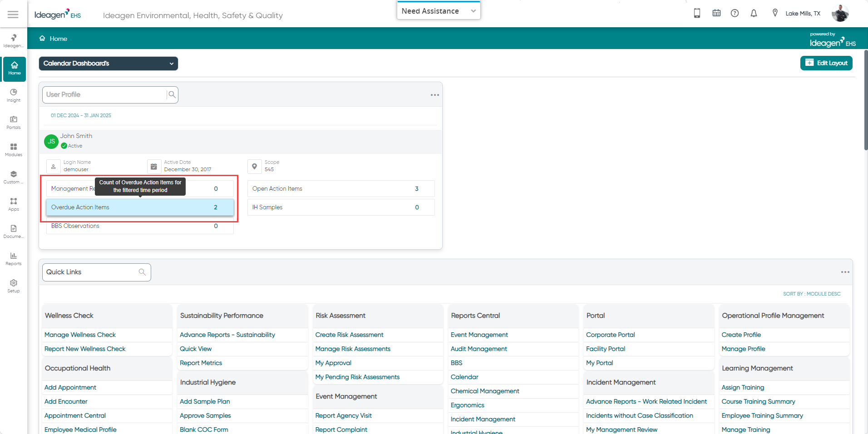868x434 pixels.
Task: Select the Open Action Items row
Action: (341, 188)
